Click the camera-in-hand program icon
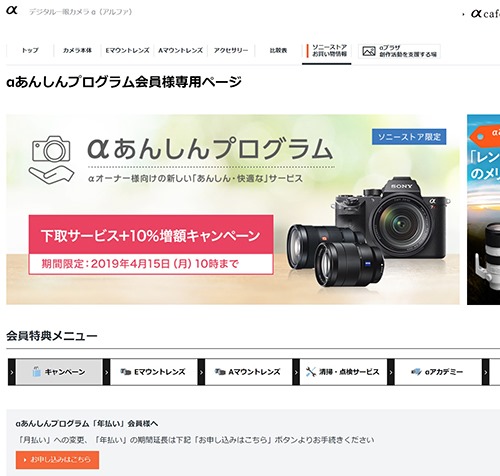The width and height of the screenshot is (500, 476). (x=51, y=160)
